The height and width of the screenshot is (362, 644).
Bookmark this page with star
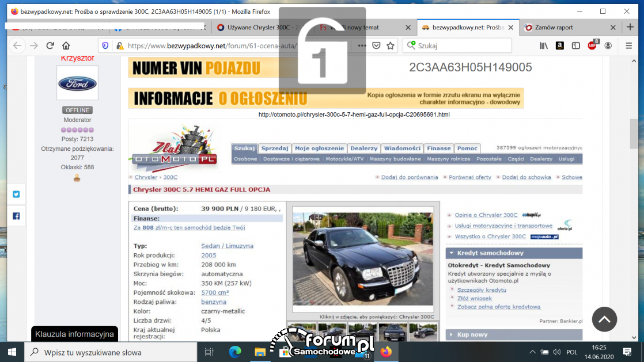click(x=391, y=45)
